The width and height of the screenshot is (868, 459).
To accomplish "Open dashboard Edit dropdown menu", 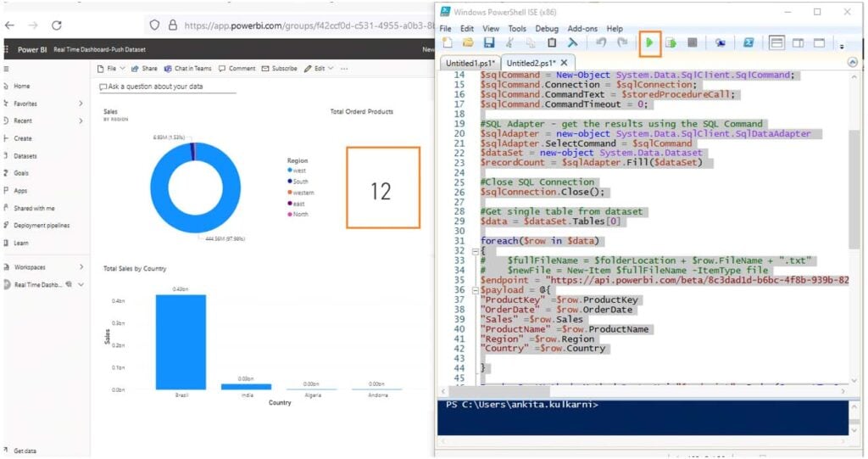I will click(x=319, y=68).
